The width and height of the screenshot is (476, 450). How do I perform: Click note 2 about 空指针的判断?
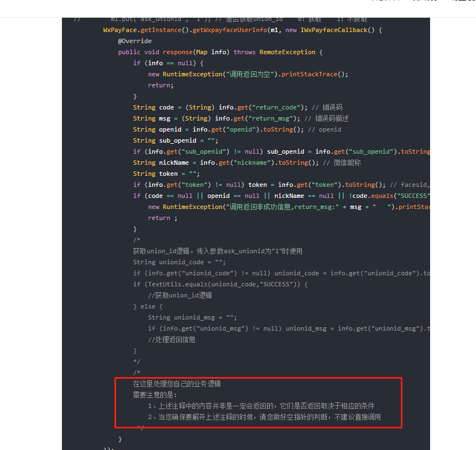click(264, 417)
